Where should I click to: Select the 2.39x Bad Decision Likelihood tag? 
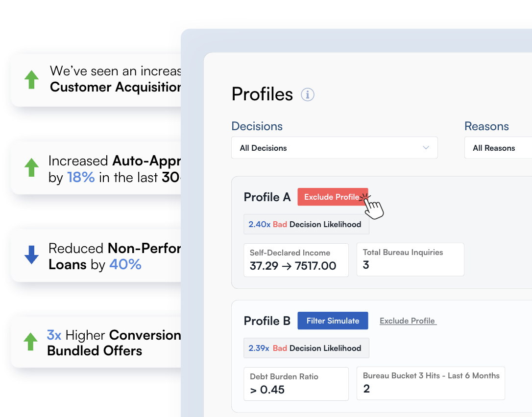click(306, 348)
